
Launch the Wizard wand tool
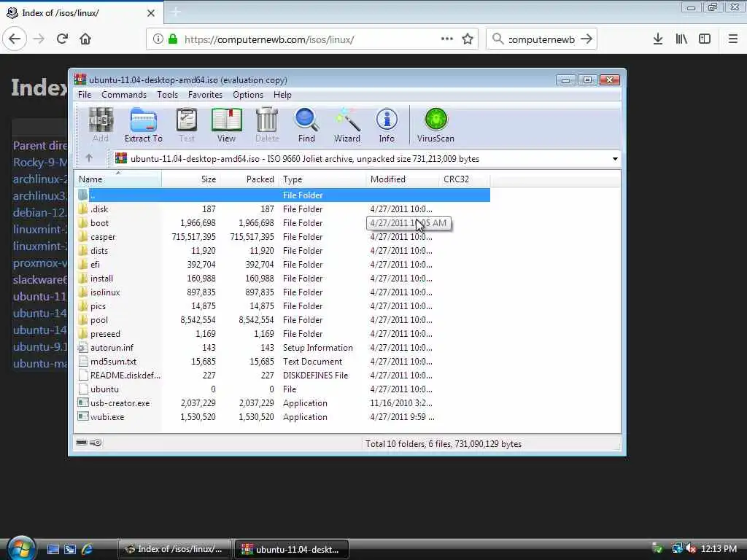point(347,125)
